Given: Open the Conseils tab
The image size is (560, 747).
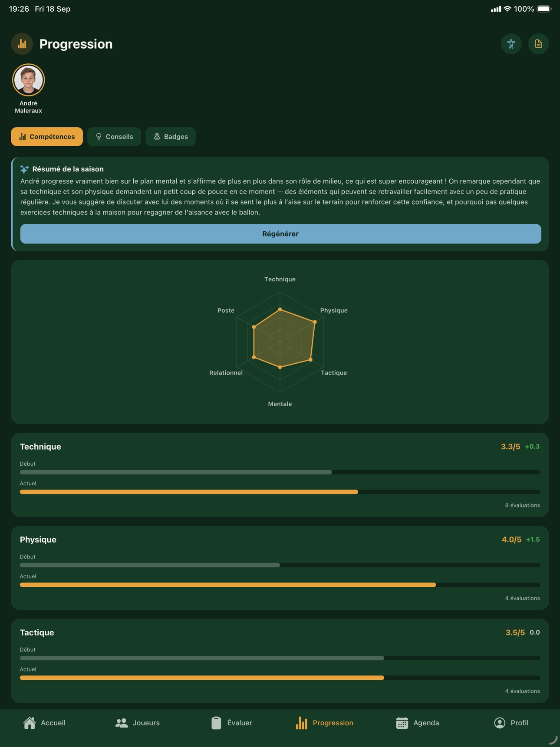Looking at the screenshot, I should (x=114, y=137).
